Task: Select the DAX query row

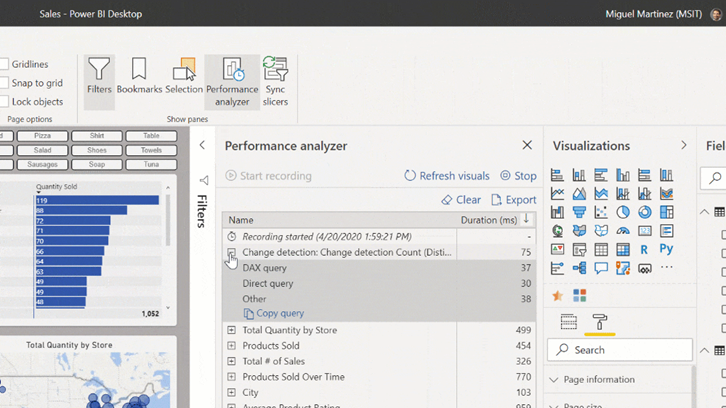Action: tap(379, 268)
